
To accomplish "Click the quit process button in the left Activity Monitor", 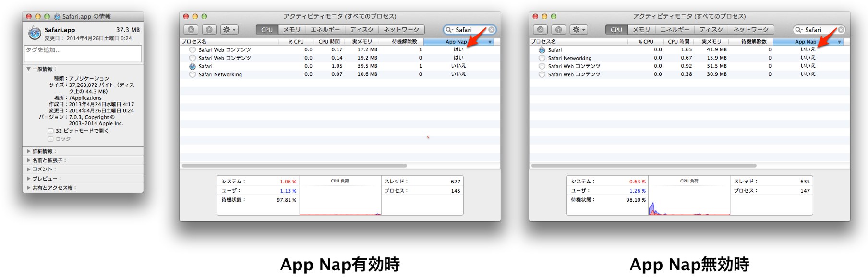I will [x=191, y=30].
